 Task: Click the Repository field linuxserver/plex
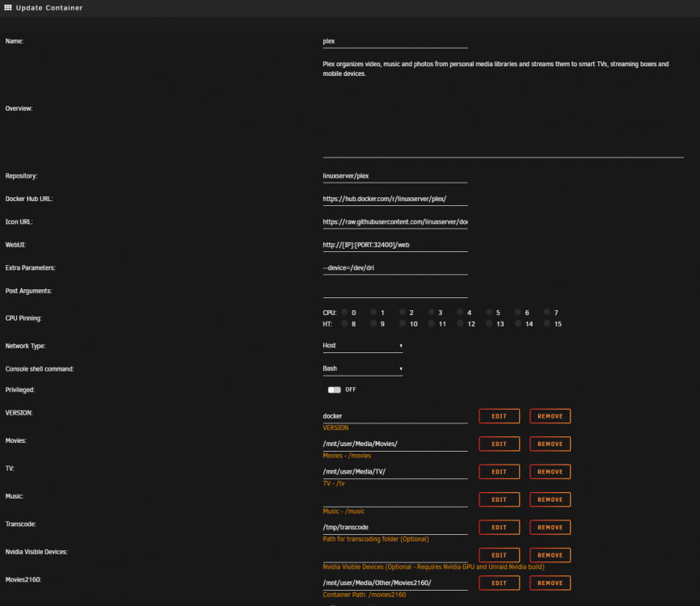pyautogui.click(x=395, y=176)
